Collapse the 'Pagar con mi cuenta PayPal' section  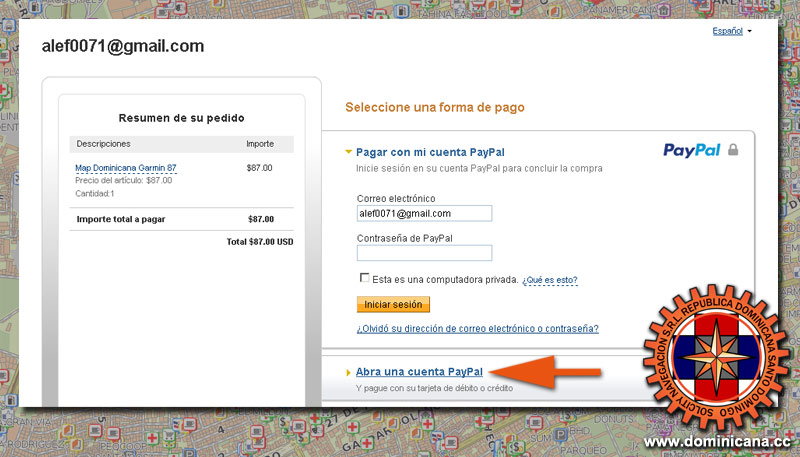348,152
